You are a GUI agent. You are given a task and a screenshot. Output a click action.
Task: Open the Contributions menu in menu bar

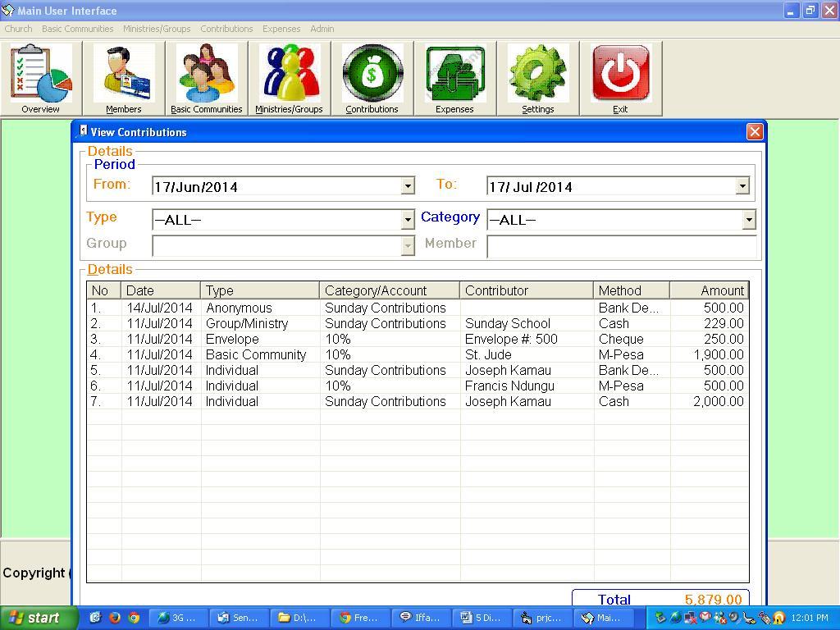click(x=226, y=29)
